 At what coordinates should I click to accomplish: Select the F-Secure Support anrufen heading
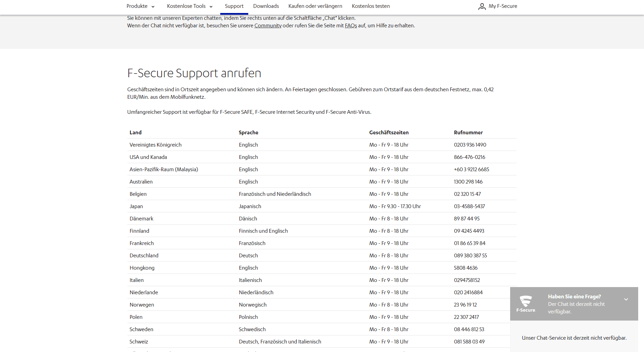click(x=194, y=73)
